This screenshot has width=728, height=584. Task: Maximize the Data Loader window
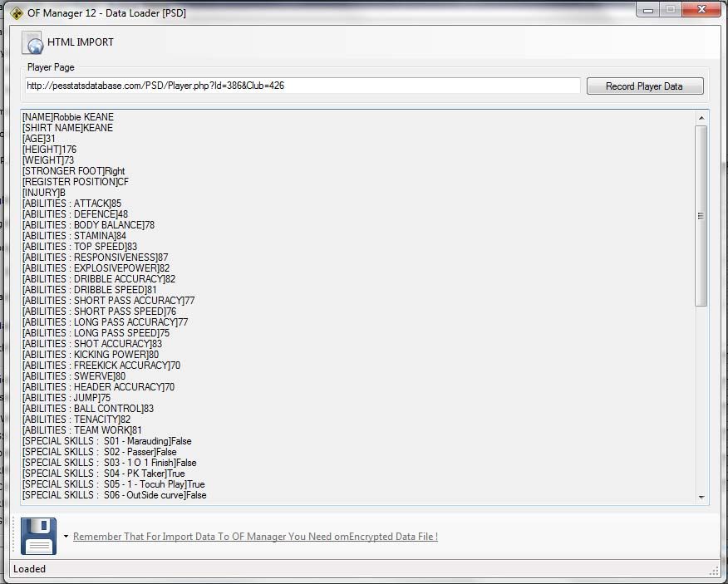(670, 10)
